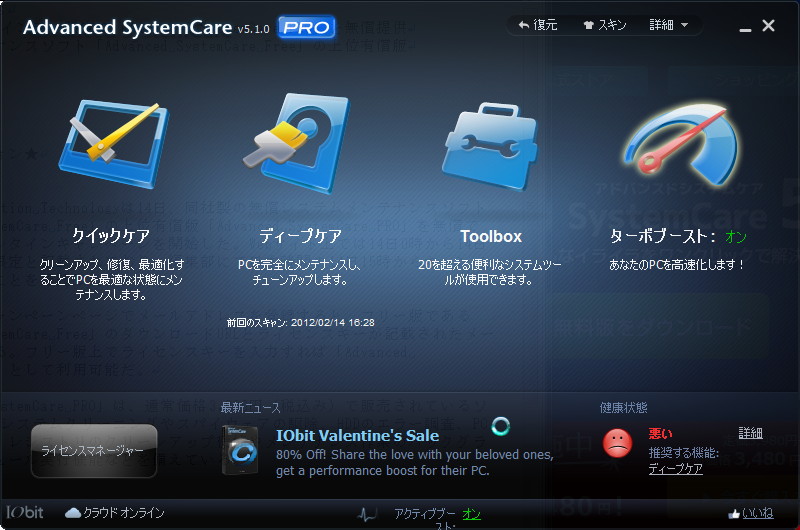Click the PRO badge in title
This screenshot has width=800, height=530.
[307, 27]
